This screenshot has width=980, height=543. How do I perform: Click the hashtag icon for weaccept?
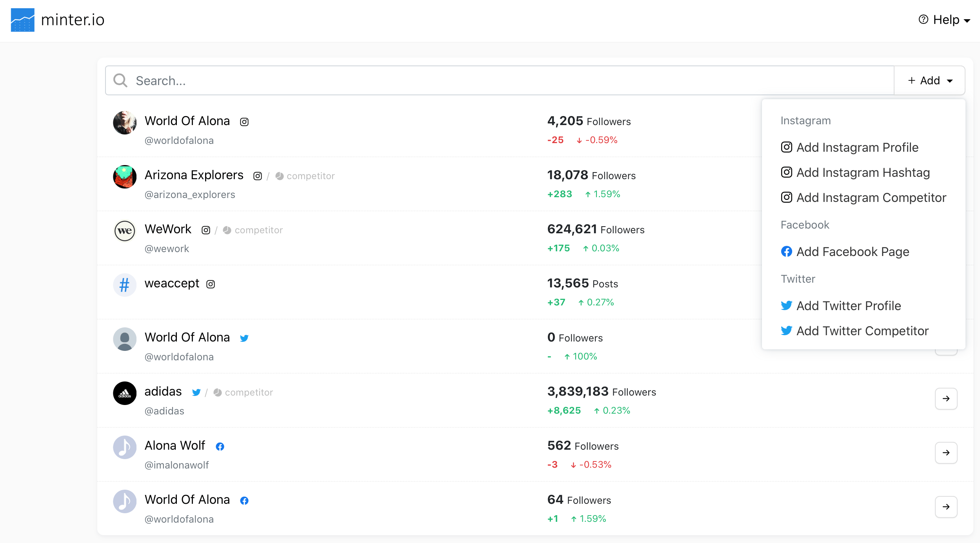(124, 285)
